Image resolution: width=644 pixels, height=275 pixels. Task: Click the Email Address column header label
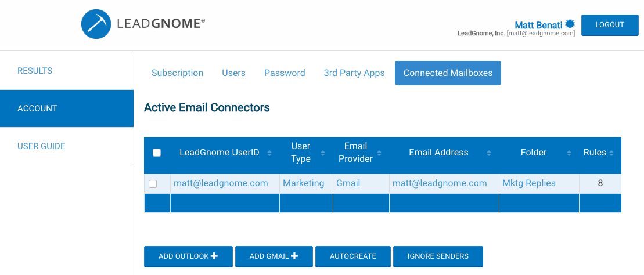(x=438, y=153)
